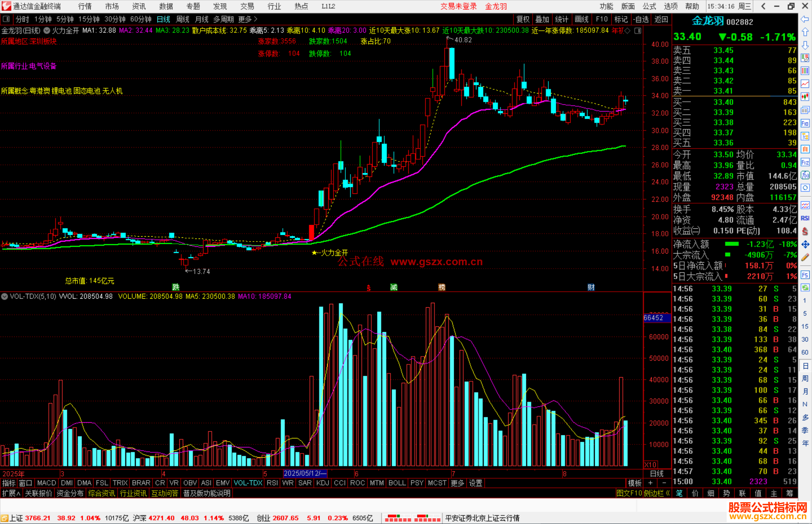Image resolution: width=812 pixels, height=524 pixels.
Task: Click the red S dollar sidebar icon
Action: coord(805,231)
